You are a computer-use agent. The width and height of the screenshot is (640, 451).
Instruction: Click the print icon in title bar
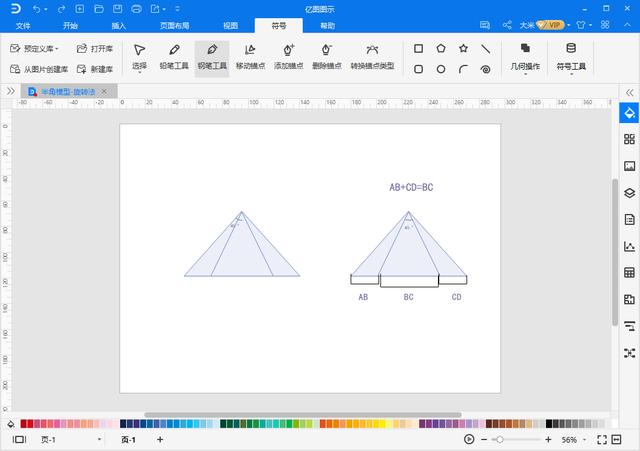tap(136, 9)
